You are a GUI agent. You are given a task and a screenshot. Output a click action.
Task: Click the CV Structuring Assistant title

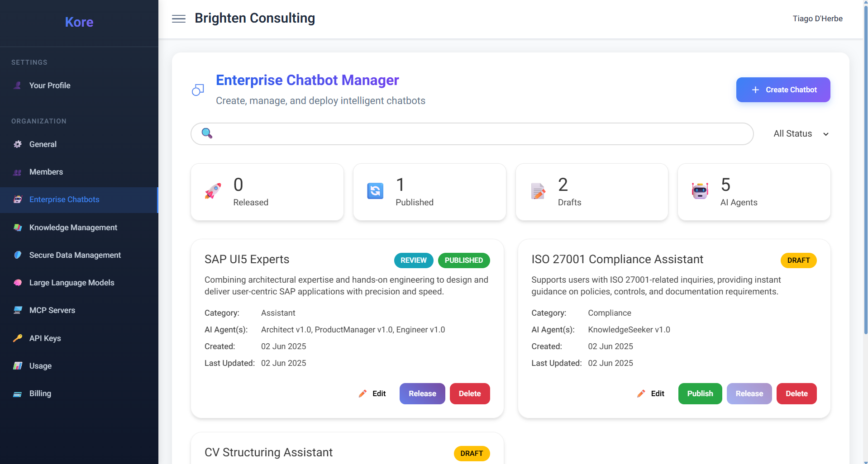tap(268, 452)
